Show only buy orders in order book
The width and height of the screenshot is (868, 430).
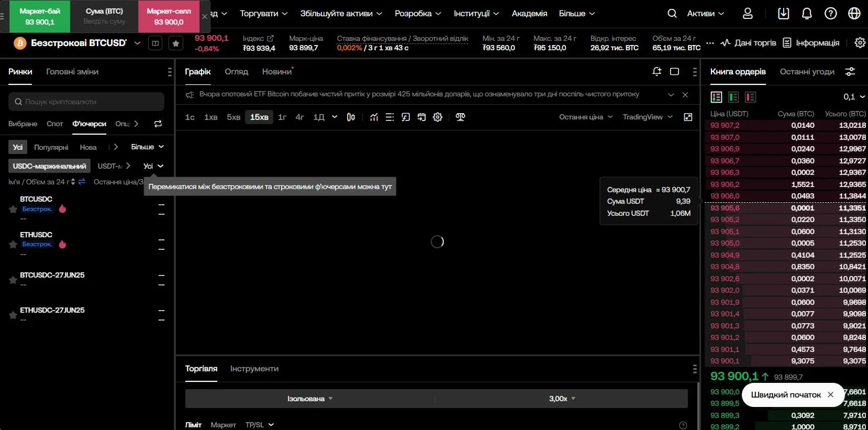[733, 97]
